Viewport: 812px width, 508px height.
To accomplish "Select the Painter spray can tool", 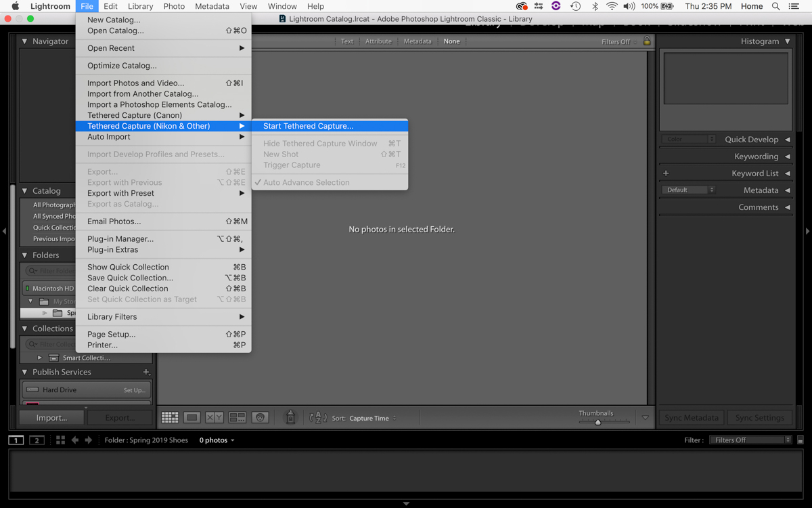I will 290,418.
